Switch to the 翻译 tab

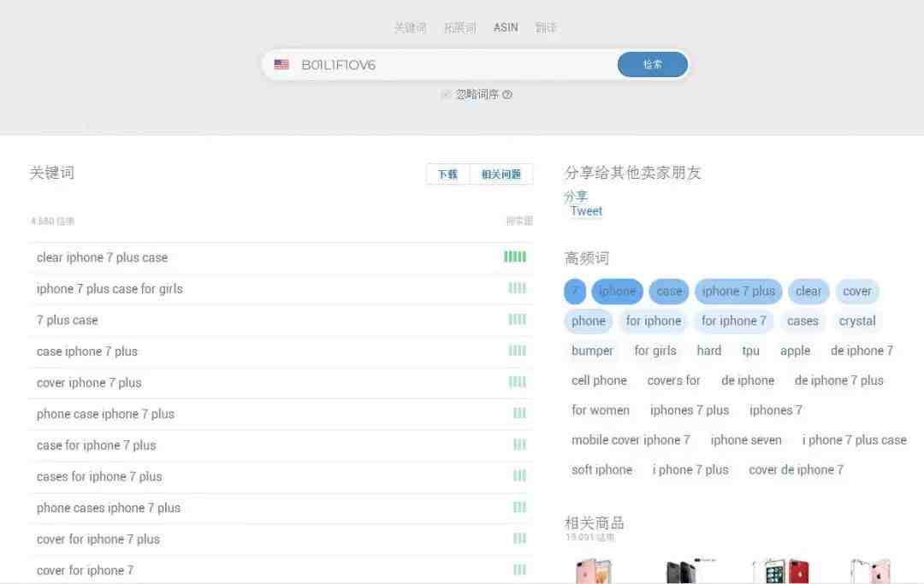click(x=546, y=27)
